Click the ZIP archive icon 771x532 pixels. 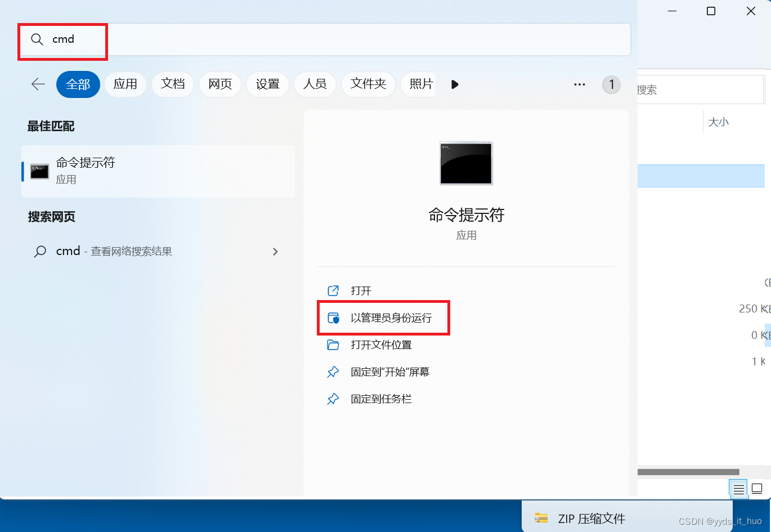(541, 518)
